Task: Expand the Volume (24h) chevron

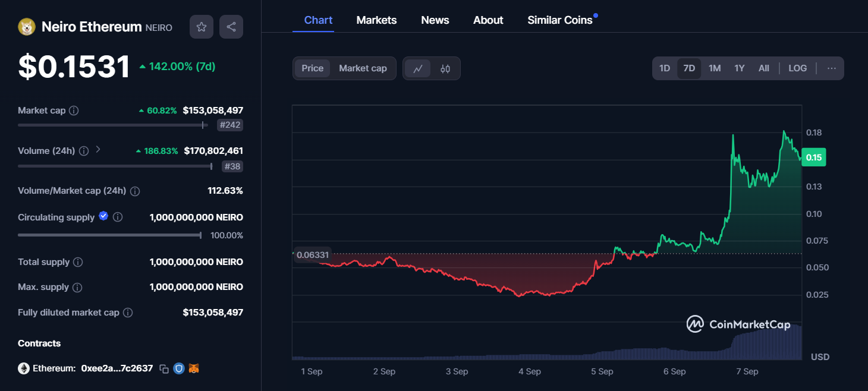Action: (x=98, y=150)
